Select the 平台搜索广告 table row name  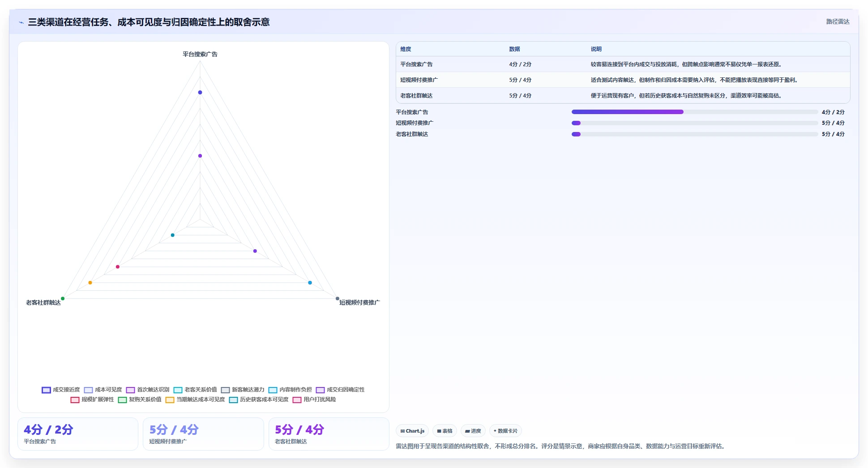pos(416,64)
